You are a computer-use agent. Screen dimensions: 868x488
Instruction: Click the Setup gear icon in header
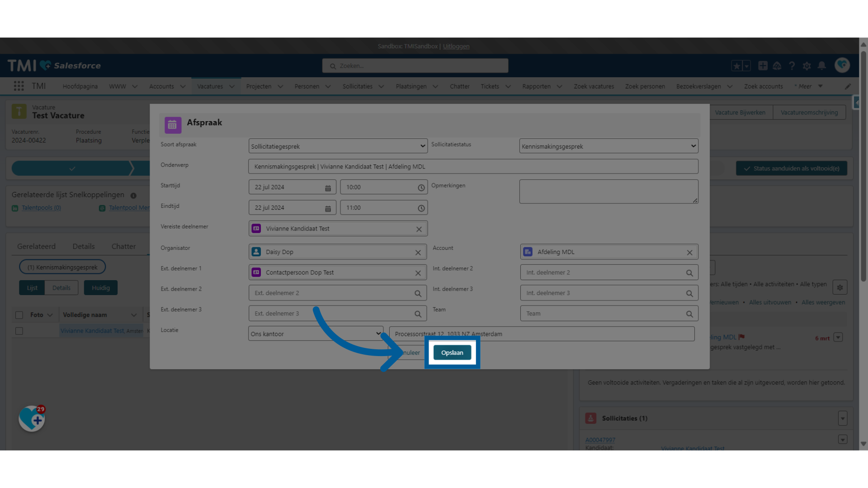(x=807, y=66)
